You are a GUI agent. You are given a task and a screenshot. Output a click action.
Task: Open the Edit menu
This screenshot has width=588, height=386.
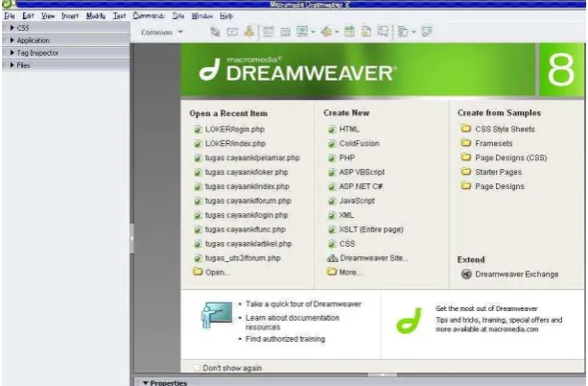tap(28, 15)
